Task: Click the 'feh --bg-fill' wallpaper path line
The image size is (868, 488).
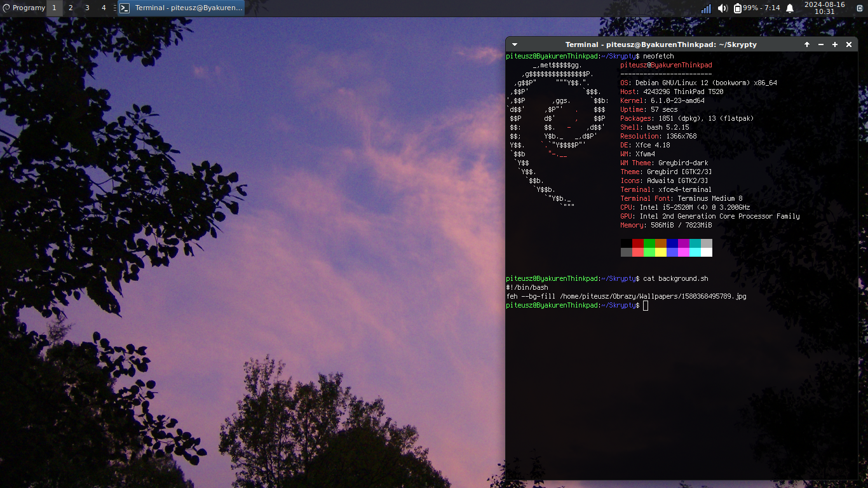Action: coord(627,297)
